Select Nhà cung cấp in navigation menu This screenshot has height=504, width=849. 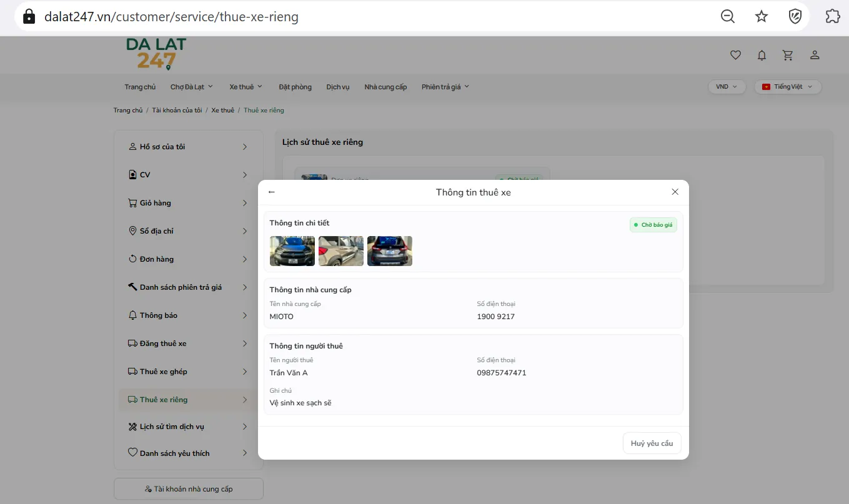(x=385, y=87)
